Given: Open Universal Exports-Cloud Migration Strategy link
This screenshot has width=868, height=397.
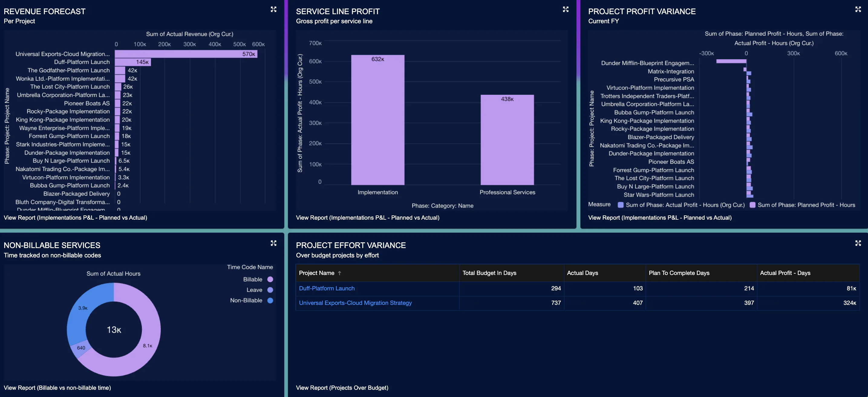Looking at the screenshot, I should (x=355, y=303).
